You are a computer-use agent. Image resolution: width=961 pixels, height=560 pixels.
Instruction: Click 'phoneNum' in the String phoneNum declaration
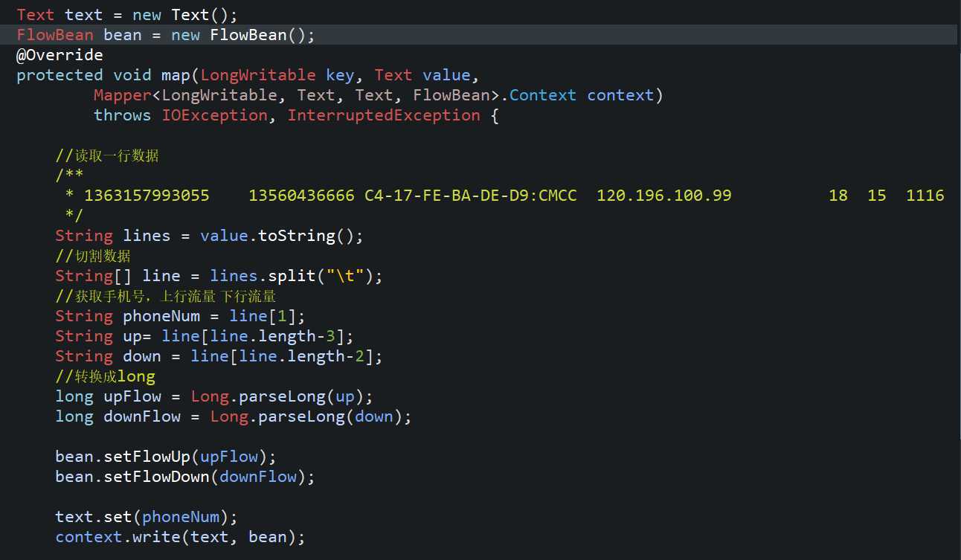click(x=161, y=316)
